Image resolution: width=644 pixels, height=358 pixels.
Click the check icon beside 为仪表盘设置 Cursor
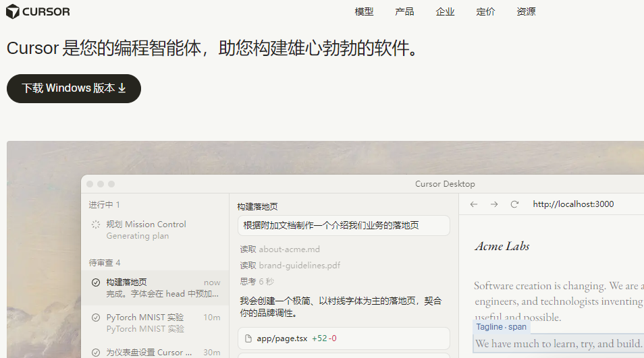(96, 353)
